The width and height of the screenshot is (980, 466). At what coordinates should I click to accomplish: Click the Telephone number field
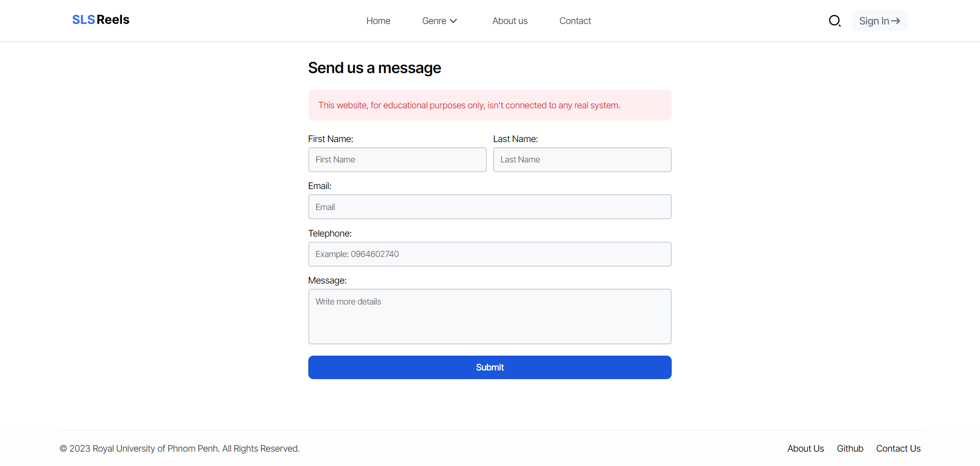click(489, 254)
